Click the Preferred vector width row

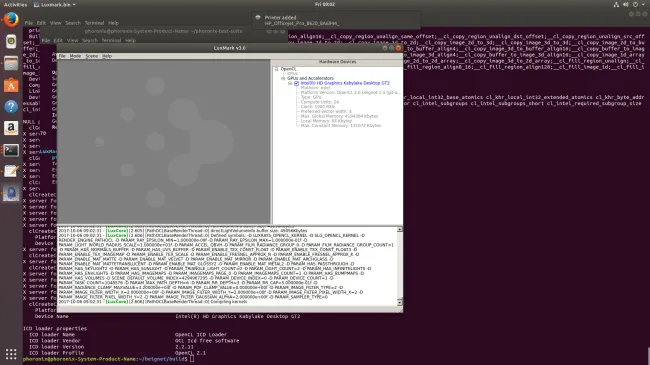[326, 112]
